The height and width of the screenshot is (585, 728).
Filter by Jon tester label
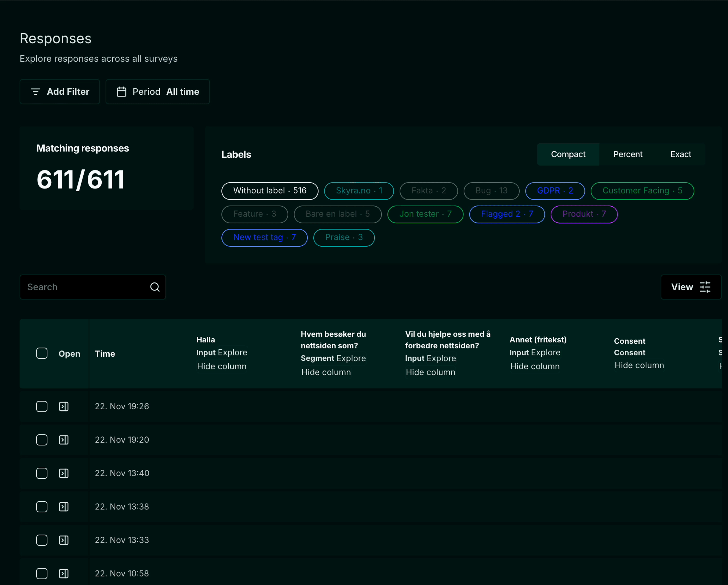pyautogui.click(x=425, y=214)
